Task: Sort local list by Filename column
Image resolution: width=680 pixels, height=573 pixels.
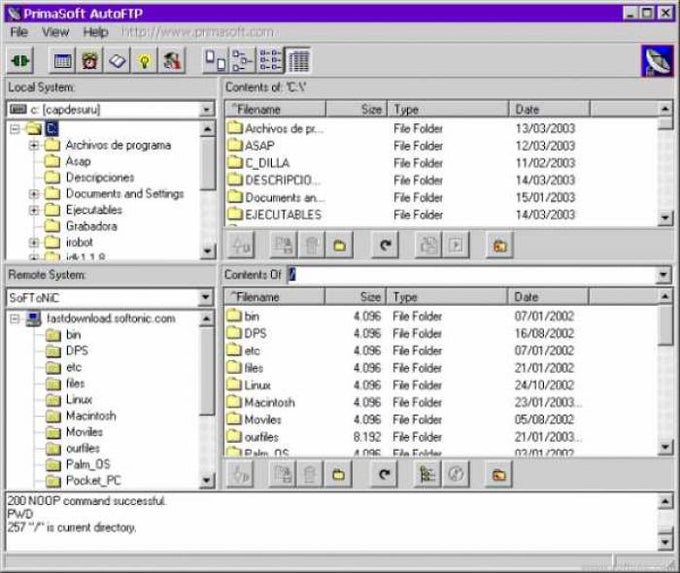Action: [x=275, y=109]
